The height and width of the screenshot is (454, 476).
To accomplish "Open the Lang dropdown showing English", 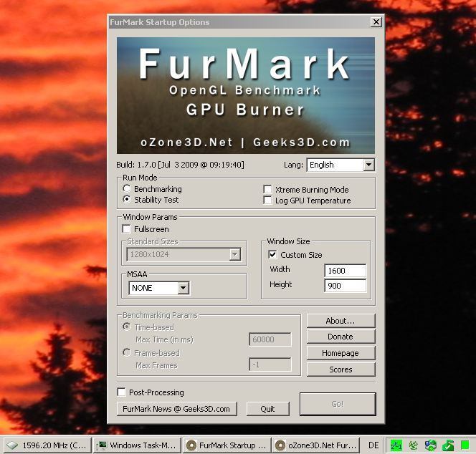I will tap(341, 165).
